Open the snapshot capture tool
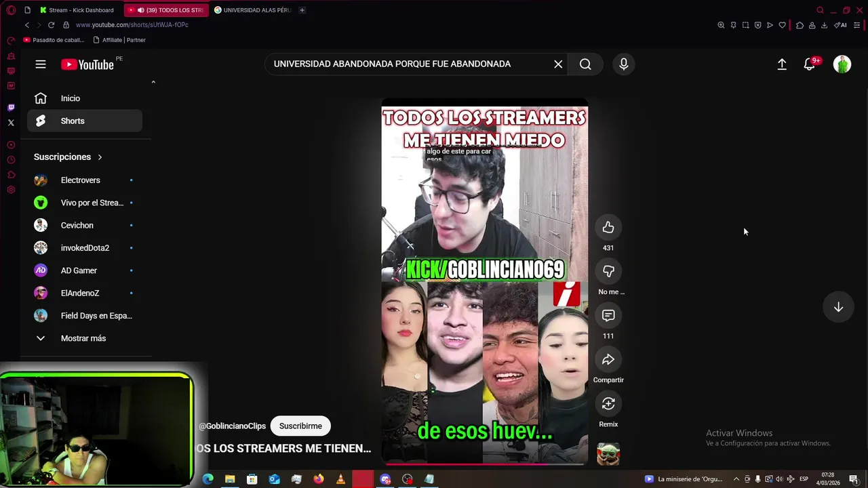 (x=745, y=25)
